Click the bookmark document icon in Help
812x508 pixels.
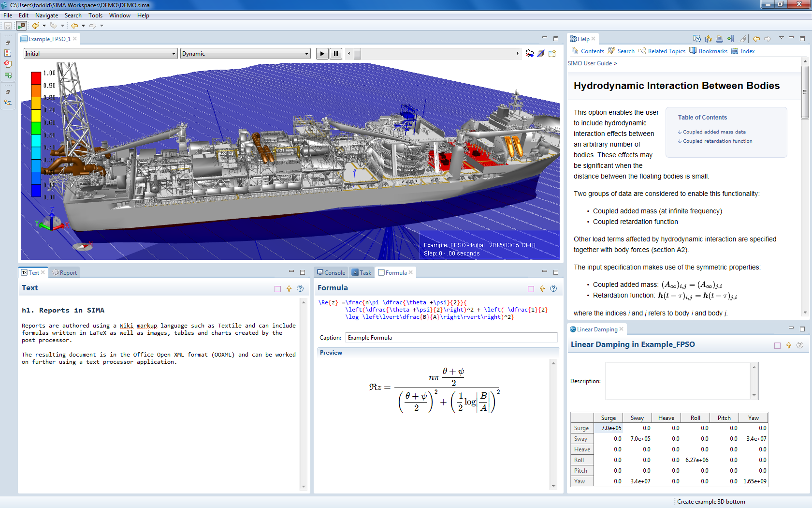pos(730,39)
